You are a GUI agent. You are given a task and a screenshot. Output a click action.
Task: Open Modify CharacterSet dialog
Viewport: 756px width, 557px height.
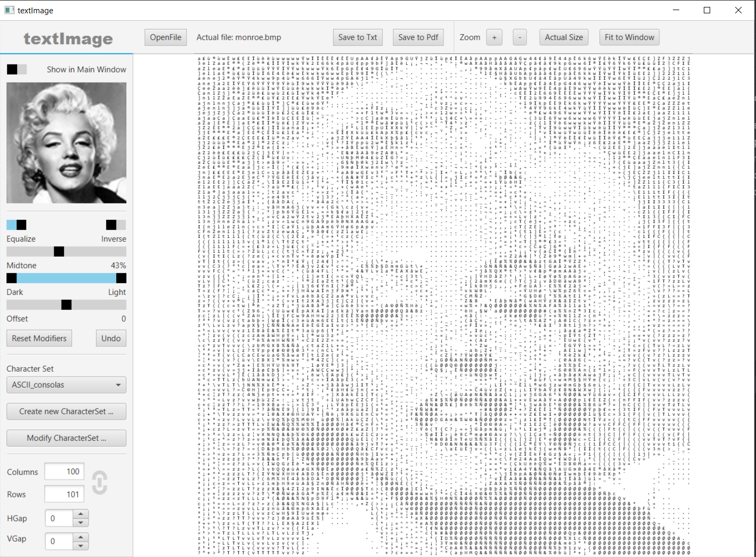67,438
